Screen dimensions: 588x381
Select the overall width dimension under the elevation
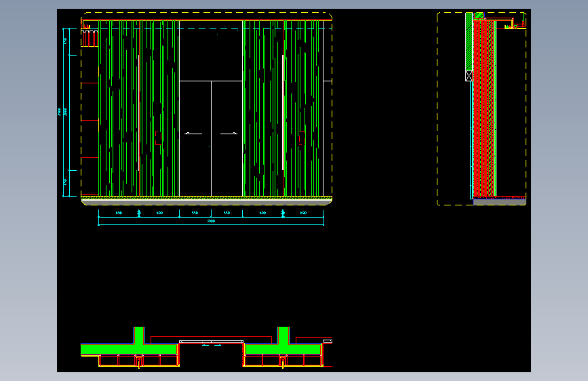(211, 221)
